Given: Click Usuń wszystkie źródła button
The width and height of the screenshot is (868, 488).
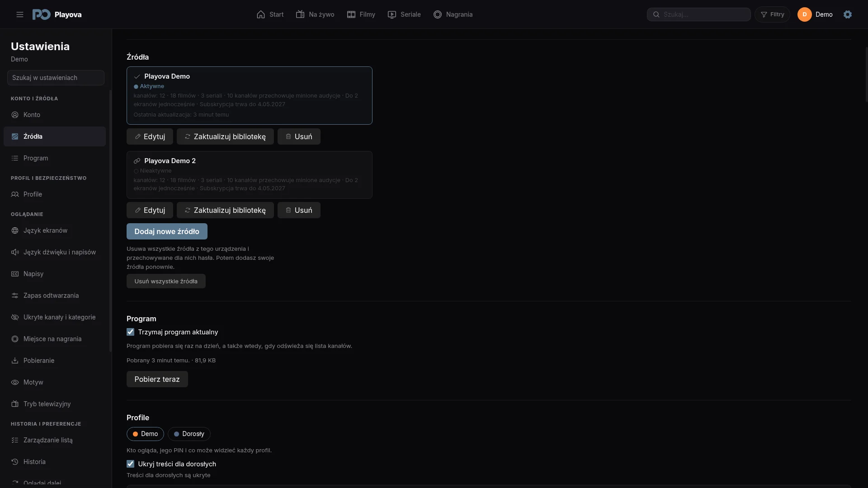Looking at the screenshot, I should coord(166,281).
